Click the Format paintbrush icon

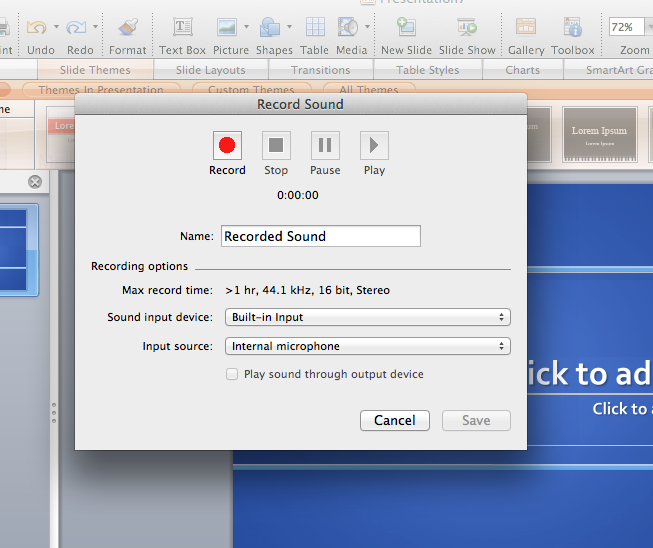click(x=128, y=27)
